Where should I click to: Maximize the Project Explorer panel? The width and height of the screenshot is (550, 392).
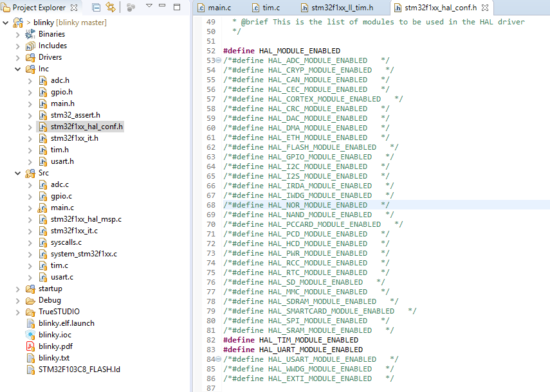point(177,7)
